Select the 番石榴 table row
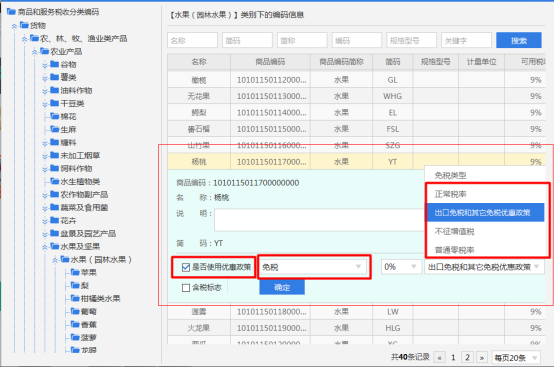Screen dimensions: 554x367 (356, 129)
